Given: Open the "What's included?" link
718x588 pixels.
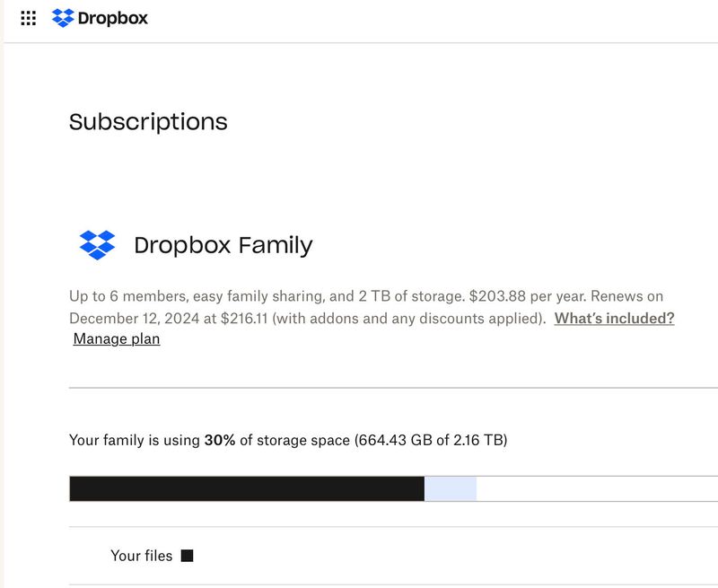Looking at the screenshot, I should click(x=614, y=318).
